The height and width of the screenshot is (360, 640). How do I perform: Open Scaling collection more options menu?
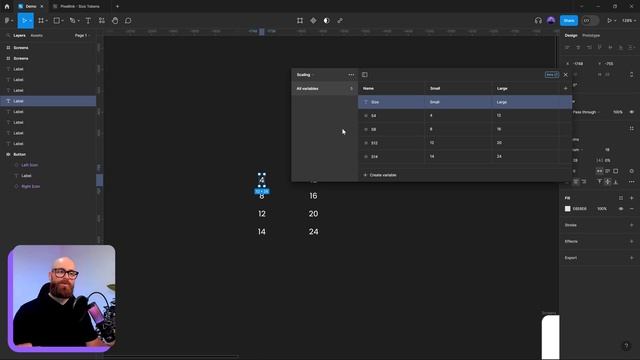351,75
